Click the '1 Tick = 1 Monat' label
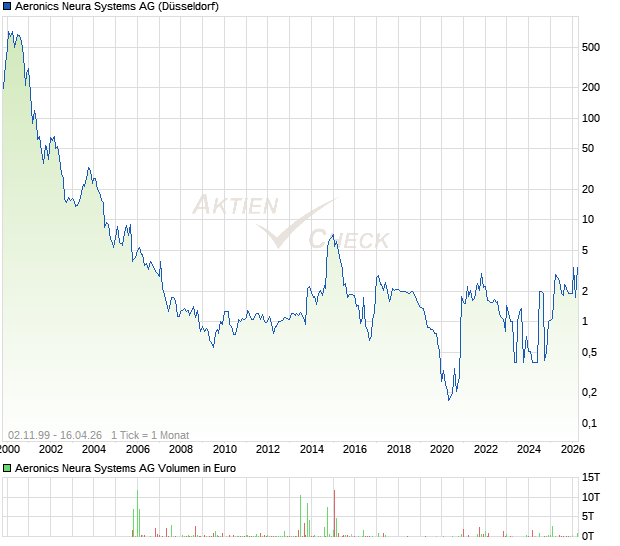Screen dimensions: 620x546 pos(149,435)
